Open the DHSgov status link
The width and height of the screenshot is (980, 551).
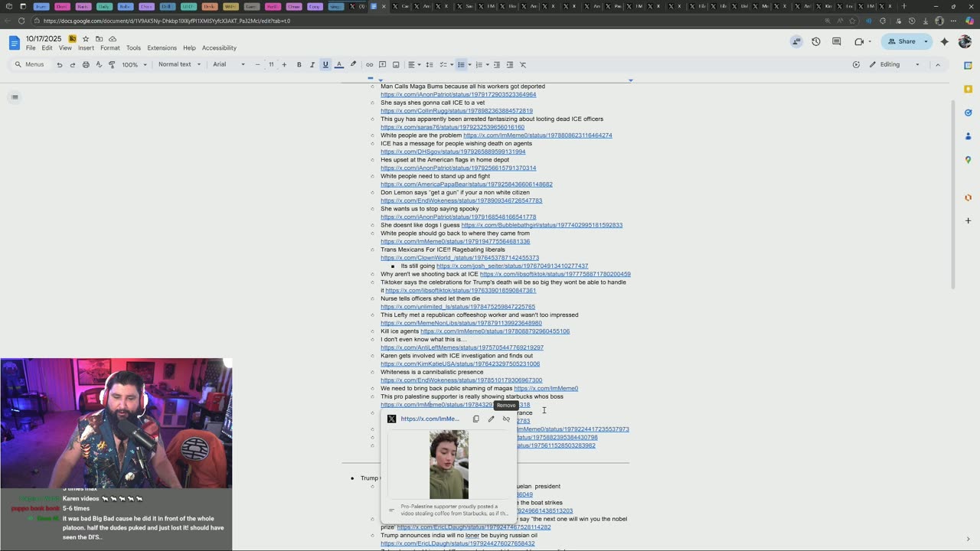(453, 152)
